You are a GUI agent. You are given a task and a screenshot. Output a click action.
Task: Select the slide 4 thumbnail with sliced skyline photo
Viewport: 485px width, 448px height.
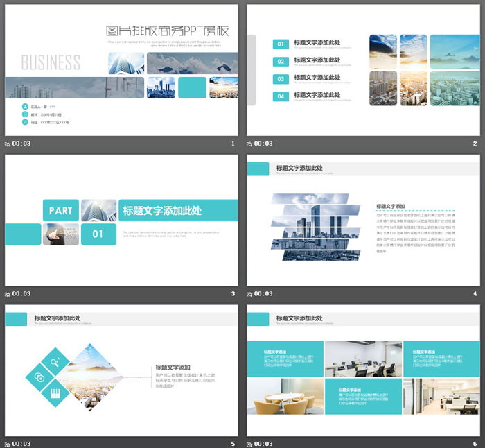(364, 220)
